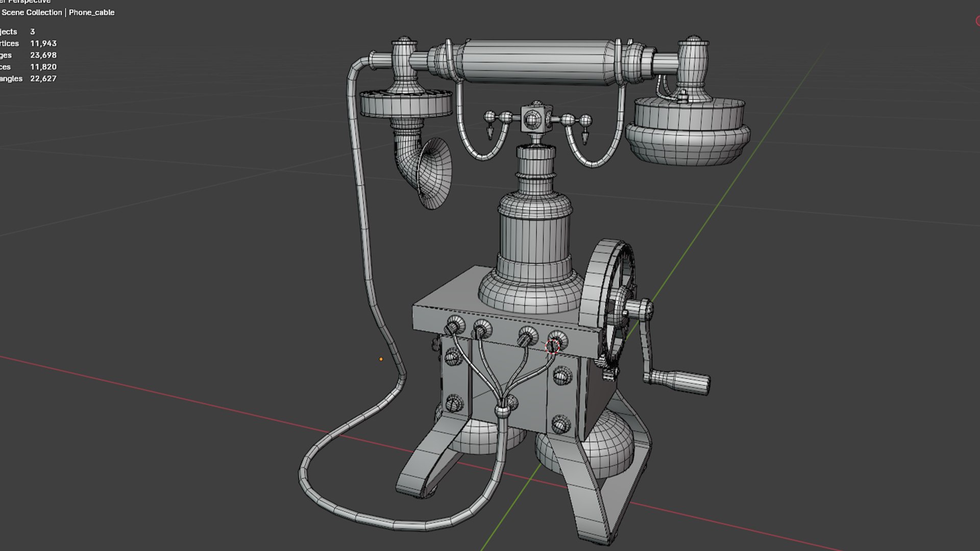Image resolution: width=980 pixels, height=551 pixels.
Task: Click the Vertices value '11,943'
Action: 43,43
